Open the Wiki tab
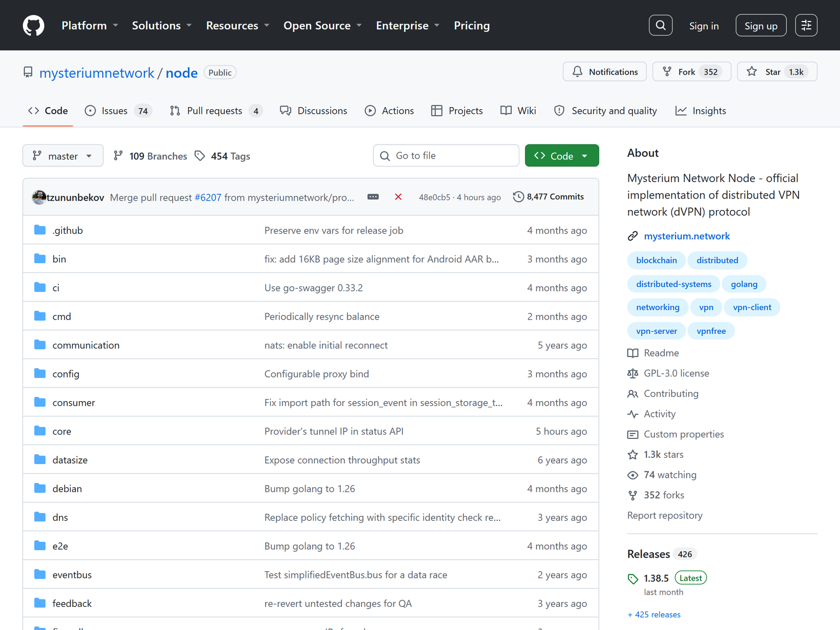Screen dimensions: 840x630 click(x=518, y=111)
